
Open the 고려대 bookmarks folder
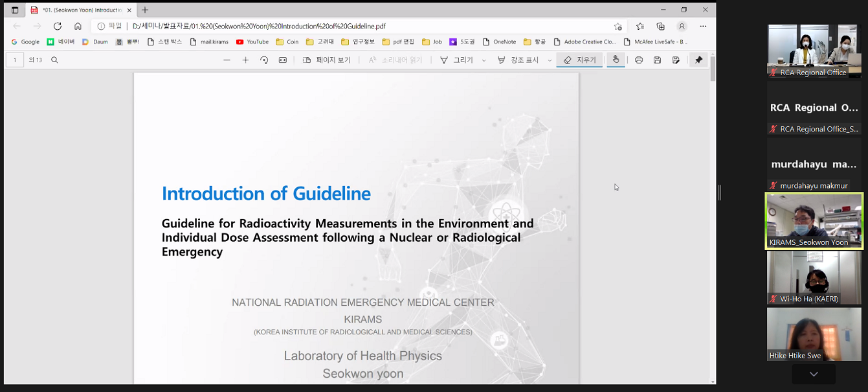point(320,42)
